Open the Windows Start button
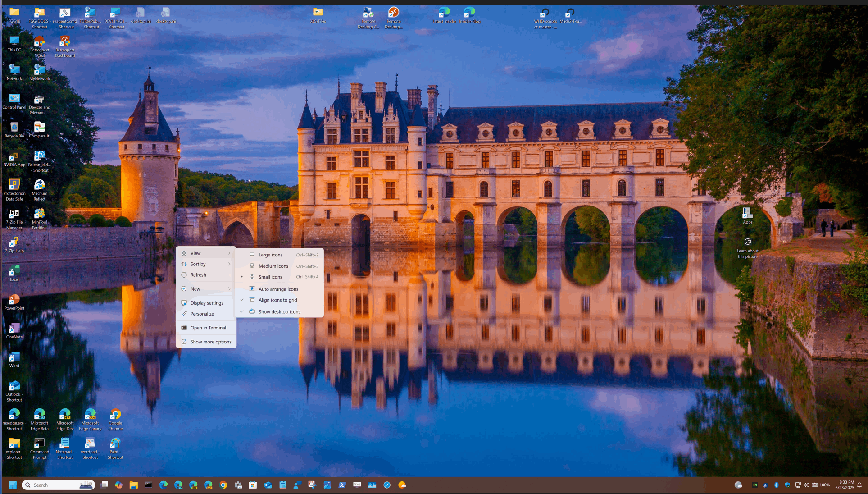The image size is (868, 494). click(13, 485)
